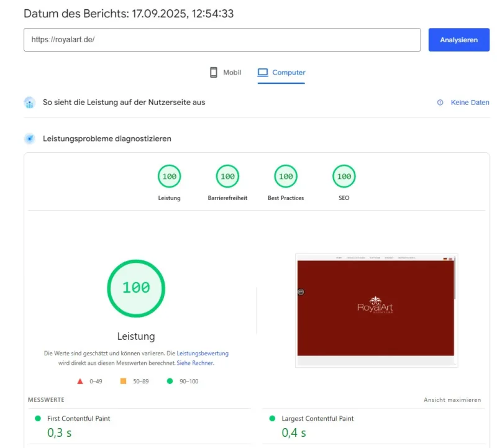
Task: Click the mobile phone icon
Action: click(214, 73)
